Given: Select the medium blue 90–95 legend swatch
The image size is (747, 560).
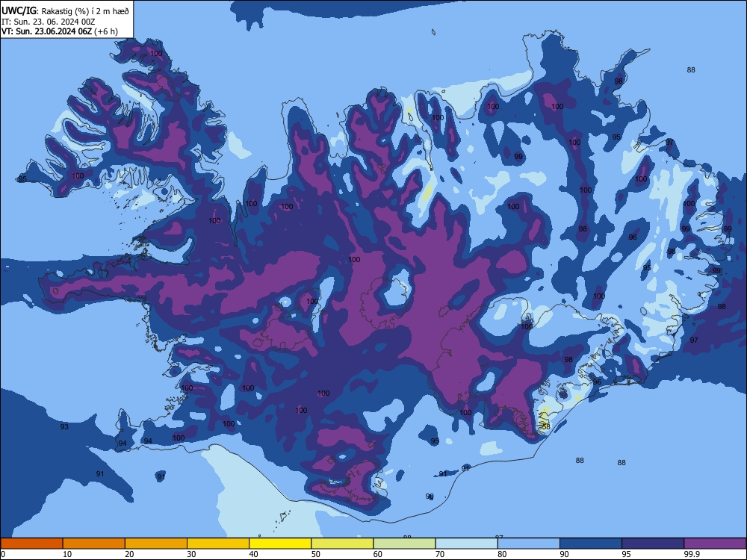Looking at the screenshot, I should (x=591, y=544).
